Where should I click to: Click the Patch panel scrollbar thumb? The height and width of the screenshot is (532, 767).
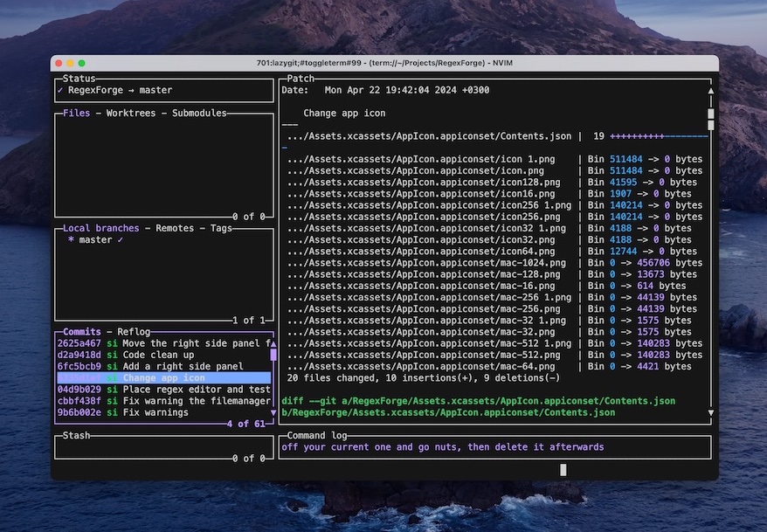711,120
